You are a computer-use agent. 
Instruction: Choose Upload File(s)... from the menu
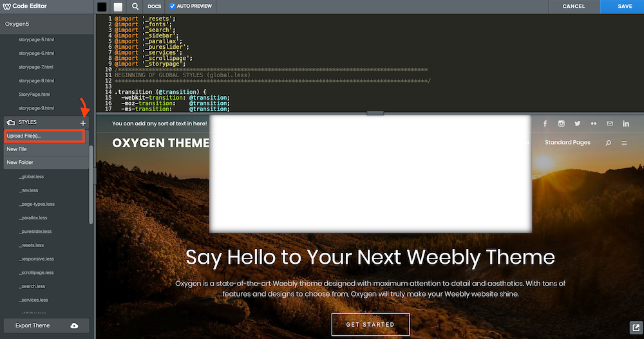click(44, 136)
